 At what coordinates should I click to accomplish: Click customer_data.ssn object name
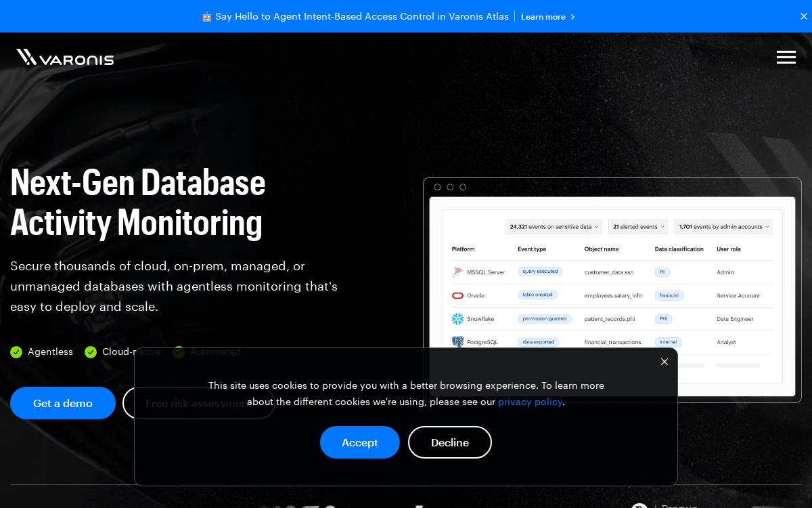click(x=609, y=272)
